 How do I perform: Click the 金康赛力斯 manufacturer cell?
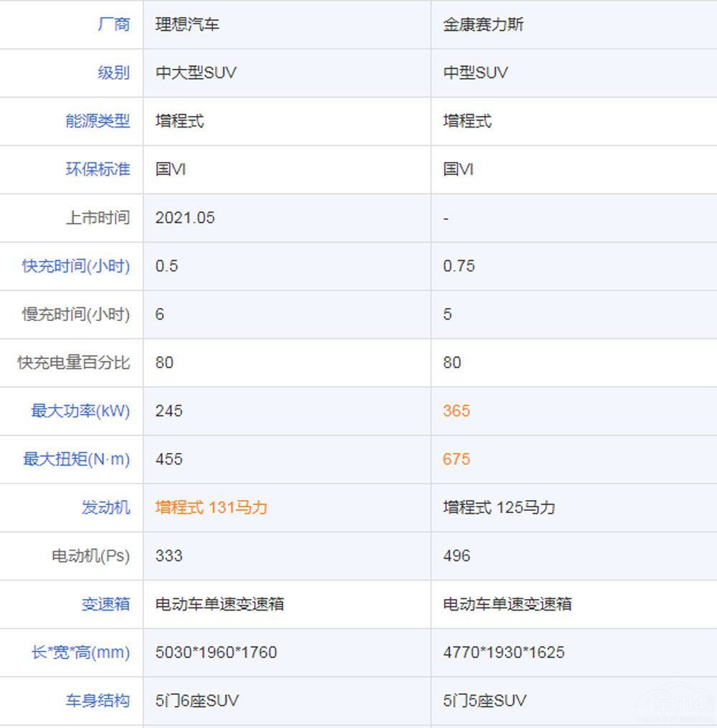point(483,24)
